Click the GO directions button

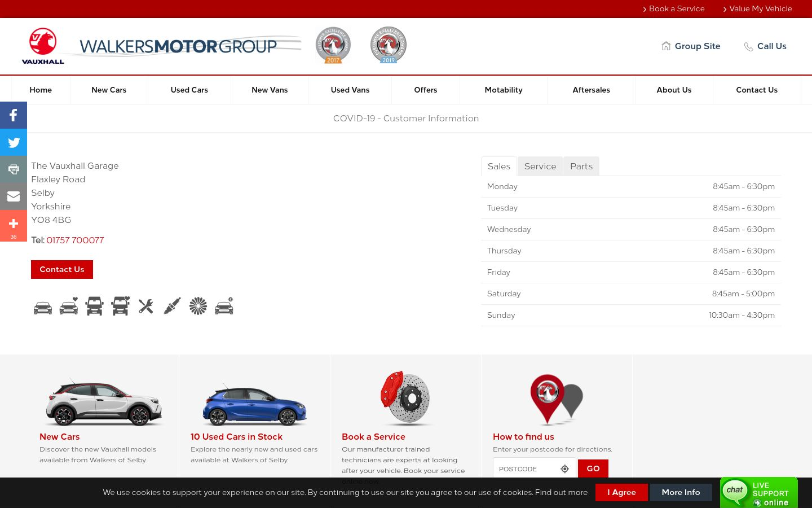[593, 468]
